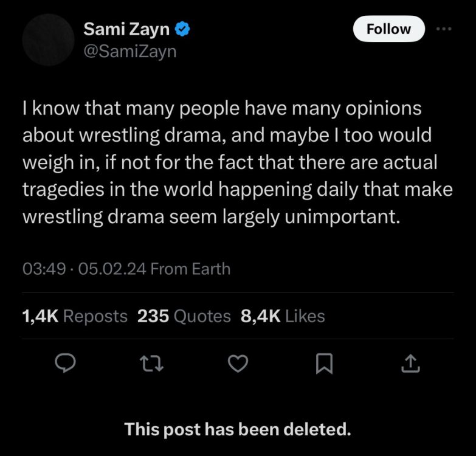
Task: Click the reply speech bubble icon
Action: (65, 363)
